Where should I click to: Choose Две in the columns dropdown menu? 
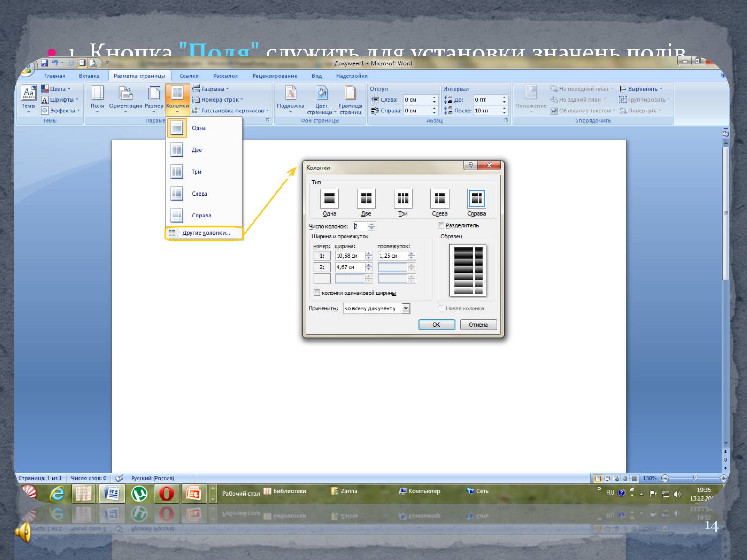(x=204, y=150)
